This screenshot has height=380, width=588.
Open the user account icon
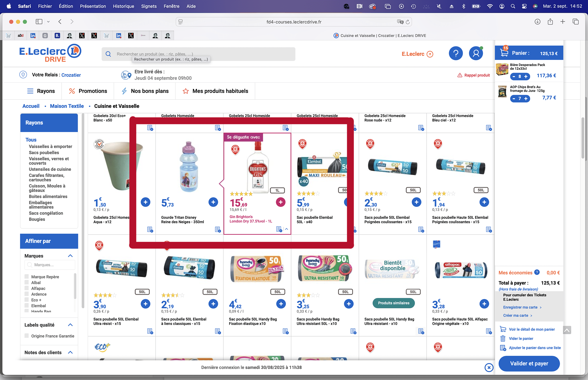[x=476, y=53]
